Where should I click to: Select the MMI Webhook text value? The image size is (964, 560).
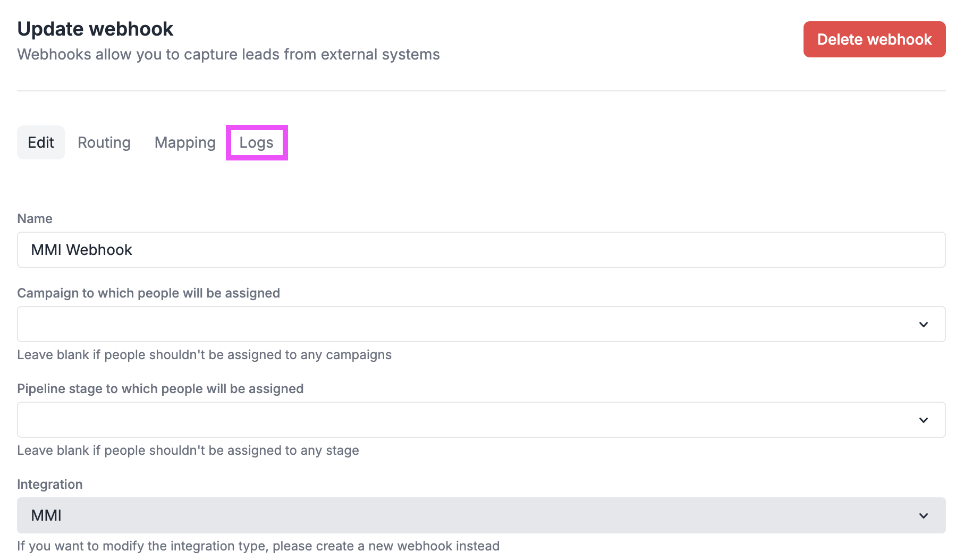[x=82, y=250]
